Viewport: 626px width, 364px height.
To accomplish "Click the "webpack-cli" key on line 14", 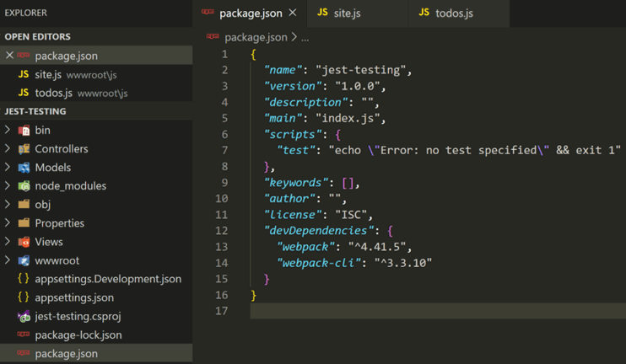I will click(x=319, y=263).
